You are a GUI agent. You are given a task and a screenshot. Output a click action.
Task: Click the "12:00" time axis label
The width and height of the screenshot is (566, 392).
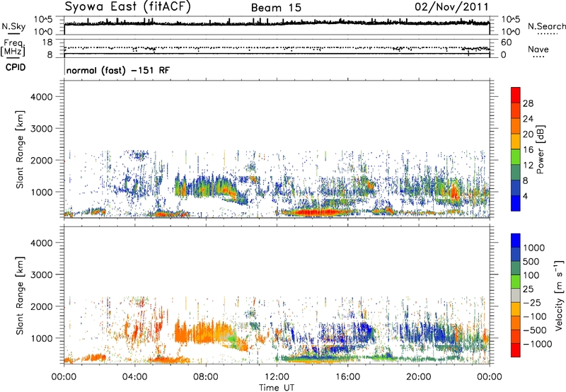point(277,377)
